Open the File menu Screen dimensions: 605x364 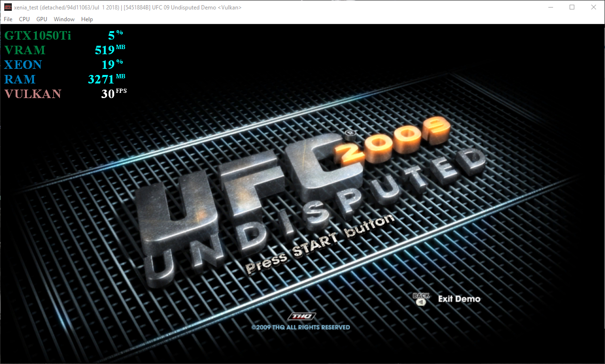point(8,19)
